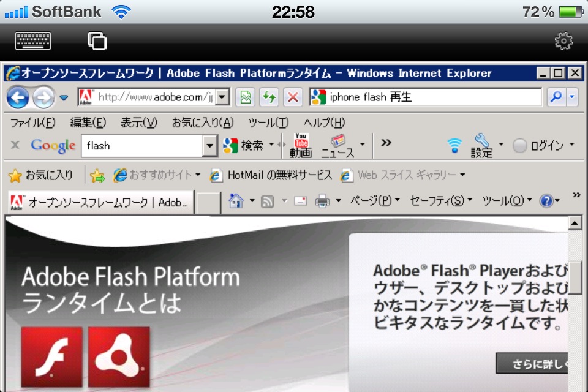This screenshot has height=392, width=588.
Task: Open HotMail の無料サービス favorites link
Action: pyautogui.click(x=271, y=175)
